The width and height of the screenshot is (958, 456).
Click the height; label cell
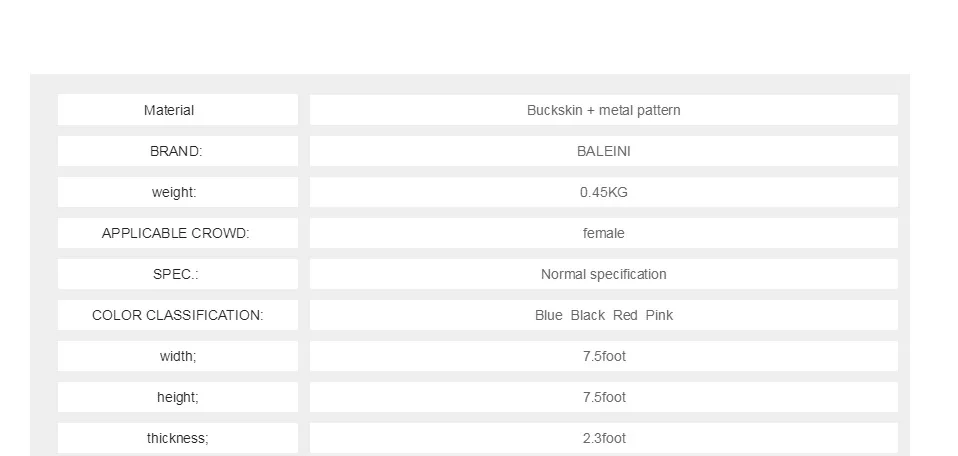(x=178, y=397)
